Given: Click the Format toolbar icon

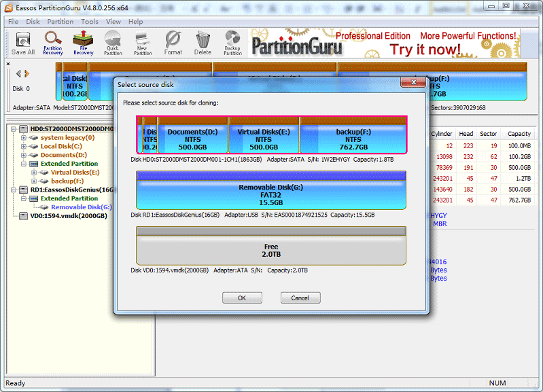Looking at the screenshot, I should tap(173, 43).
